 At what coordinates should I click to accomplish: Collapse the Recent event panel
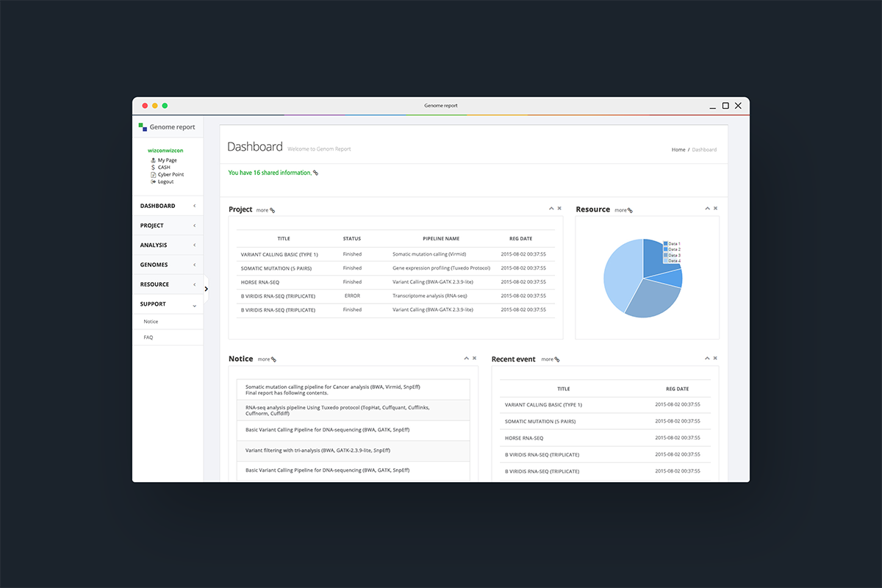708,358
